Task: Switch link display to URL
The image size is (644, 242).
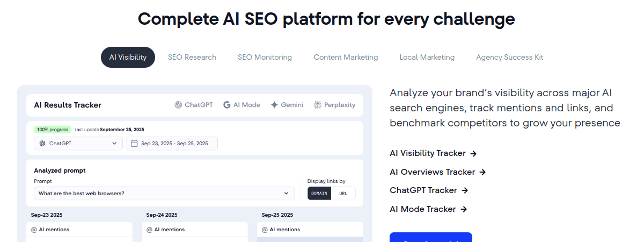Action: pyautogui.click(x=343, y=194)
